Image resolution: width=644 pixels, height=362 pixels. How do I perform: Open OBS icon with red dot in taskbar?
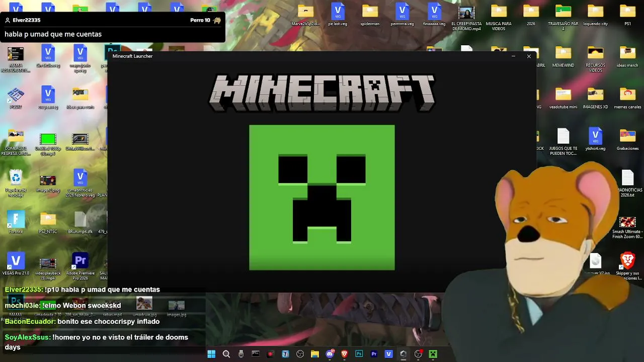pyautogui.click(x=418, y=354)
